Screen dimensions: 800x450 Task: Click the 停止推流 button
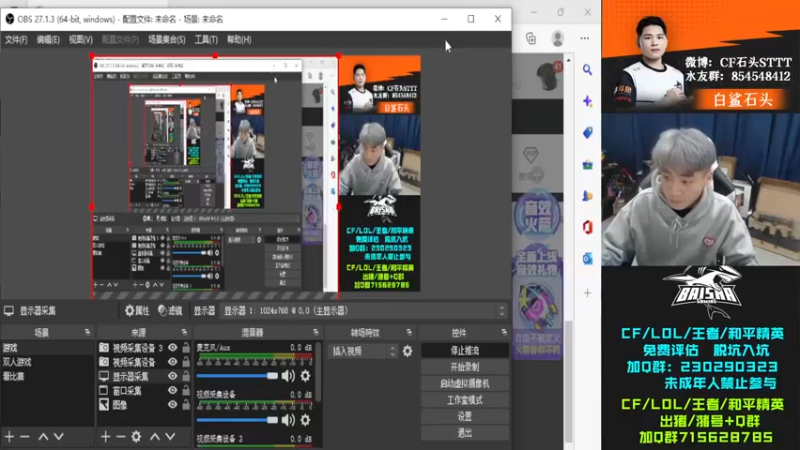tap(465, 351)
